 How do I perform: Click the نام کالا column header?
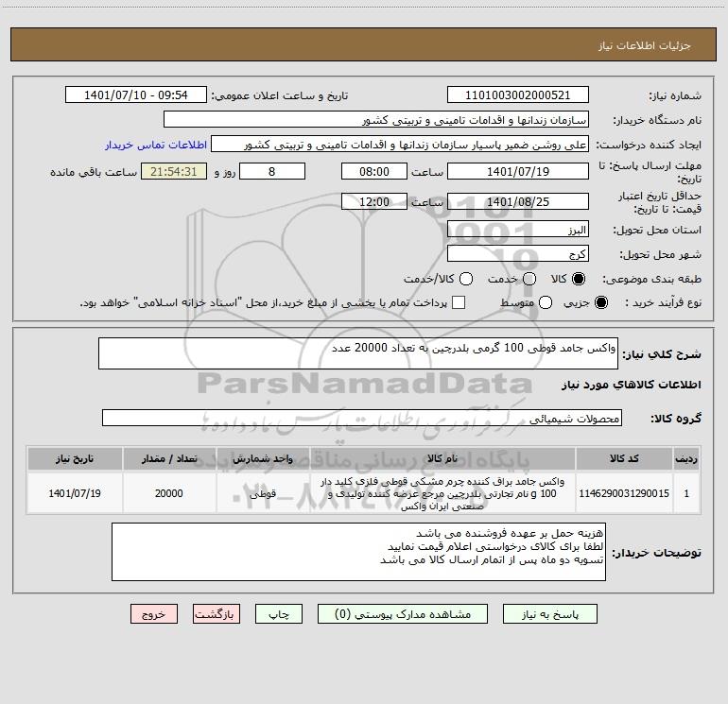[x=442, y=458]
